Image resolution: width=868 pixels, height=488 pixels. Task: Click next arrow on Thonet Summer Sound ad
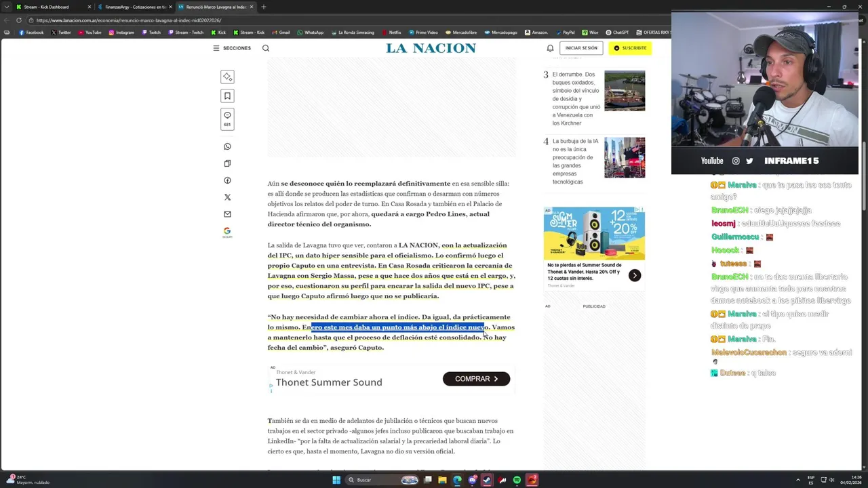pos(634,275)
